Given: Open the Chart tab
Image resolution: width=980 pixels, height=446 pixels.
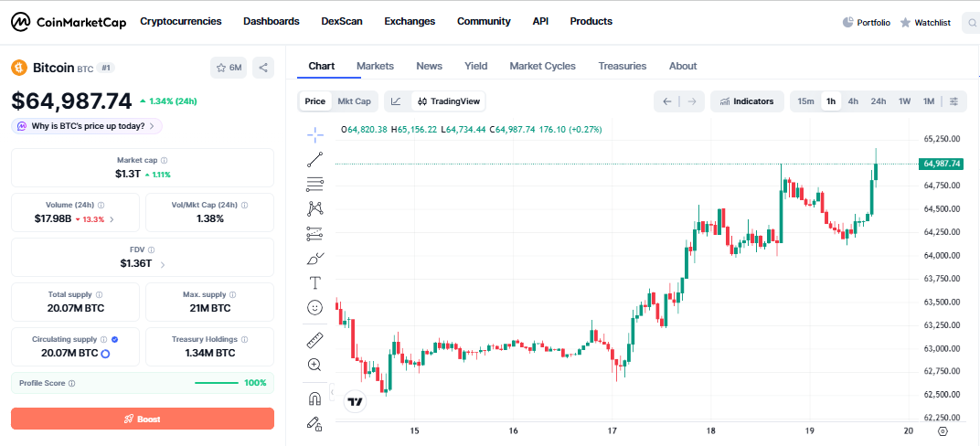Looking at the screenshot, I should click(322, 66).
